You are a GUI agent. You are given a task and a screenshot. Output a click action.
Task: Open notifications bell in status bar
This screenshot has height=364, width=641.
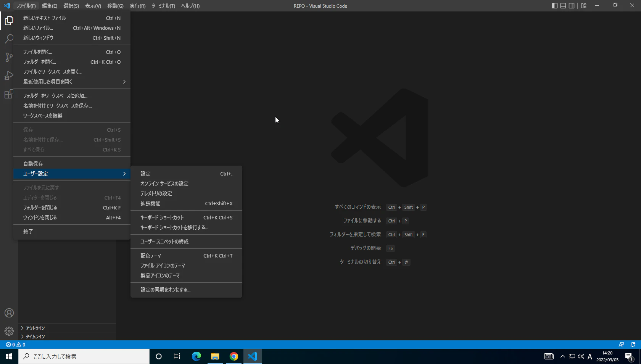coord(633,345)
